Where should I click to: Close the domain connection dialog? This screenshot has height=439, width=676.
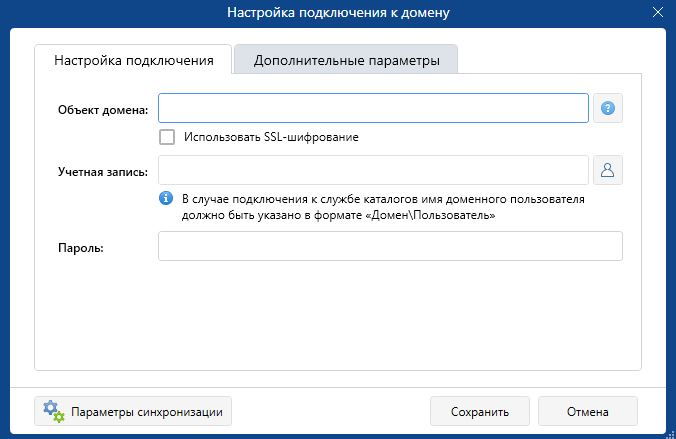click(657, 12)
